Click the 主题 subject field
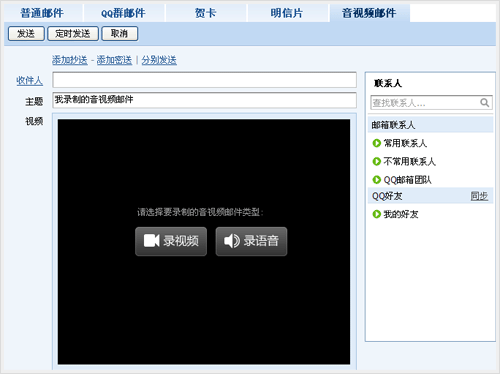 click(204, 100)
